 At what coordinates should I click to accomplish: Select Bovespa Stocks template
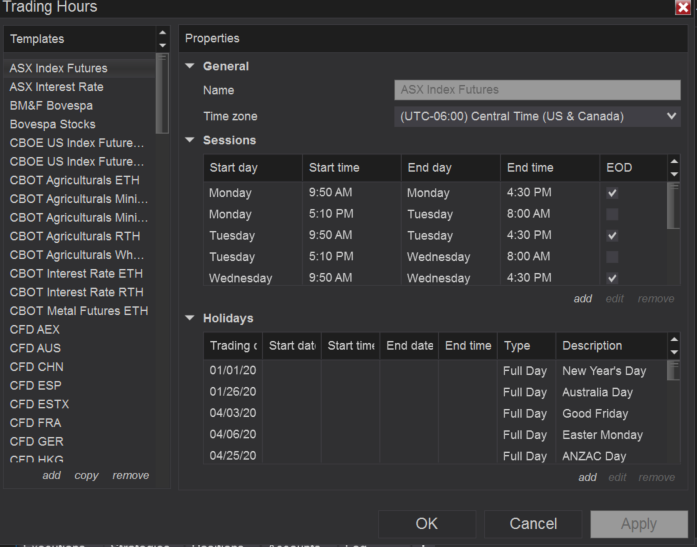point(80,124)
